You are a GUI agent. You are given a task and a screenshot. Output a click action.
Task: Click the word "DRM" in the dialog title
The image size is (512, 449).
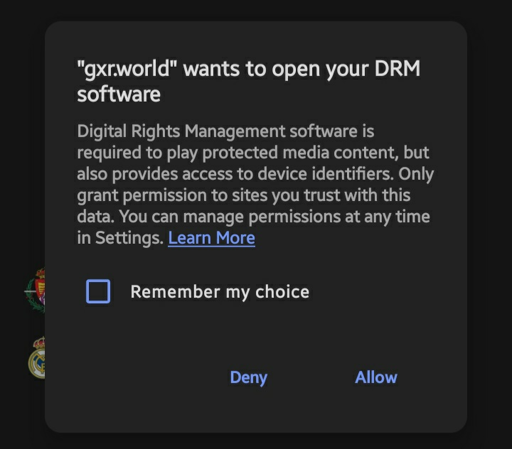click(x=397, y=68)
